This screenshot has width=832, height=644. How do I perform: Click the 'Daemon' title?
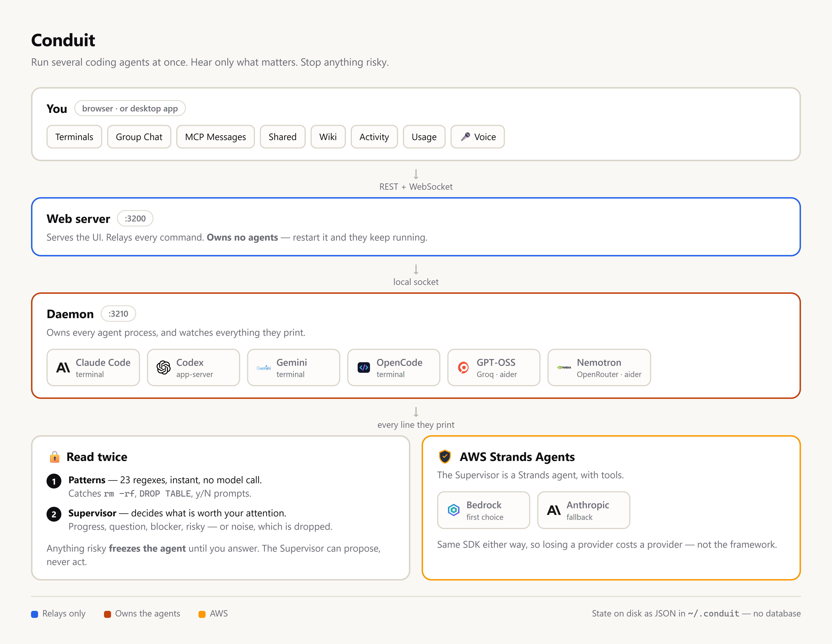pyautogui.click(x=70, y=314)
